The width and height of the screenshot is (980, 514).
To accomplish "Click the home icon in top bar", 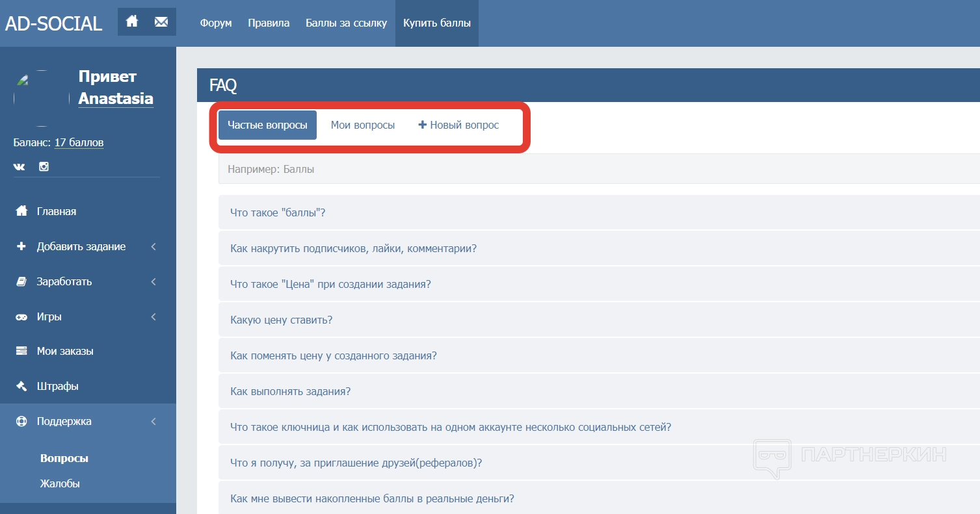I will click(x=132, y=22).
